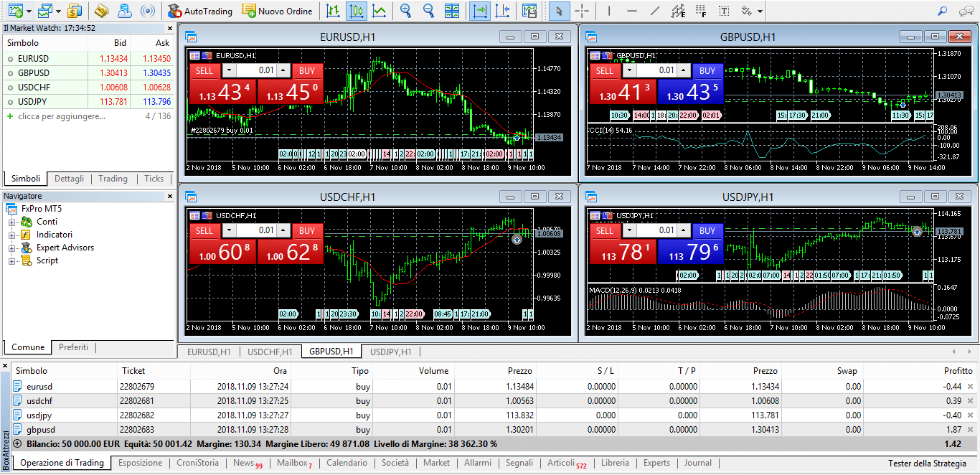Toggle the signals radio-wave toolbar icon
This screenshot has width=980, height=475.
148,11
